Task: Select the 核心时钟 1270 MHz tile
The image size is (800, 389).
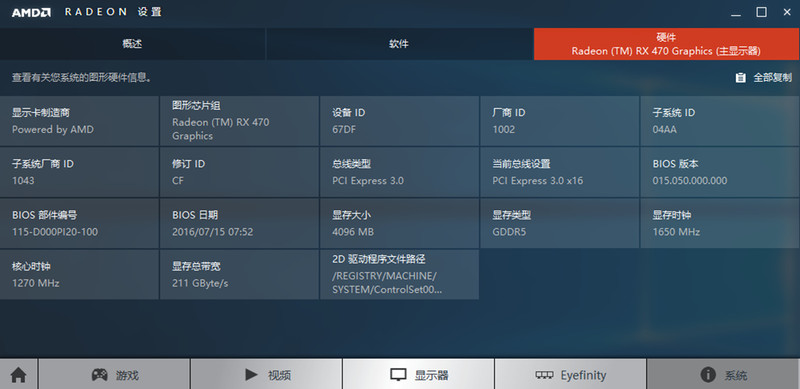Action: (79, 274)
